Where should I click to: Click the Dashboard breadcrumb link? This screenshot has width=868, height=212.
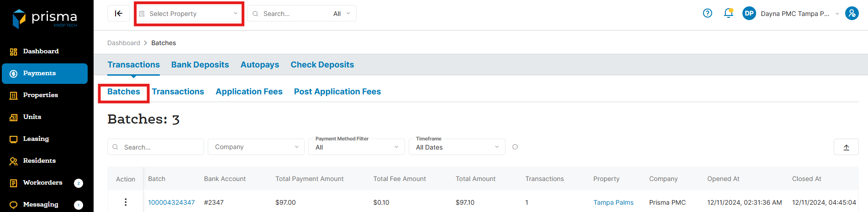(124, 43)
